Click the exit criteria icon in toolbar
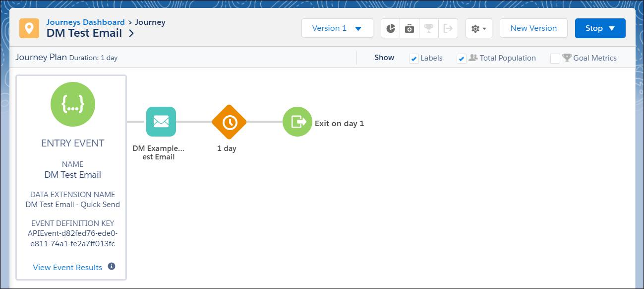The height and width of the screenshot is (289, 644). tap(448, 28)
